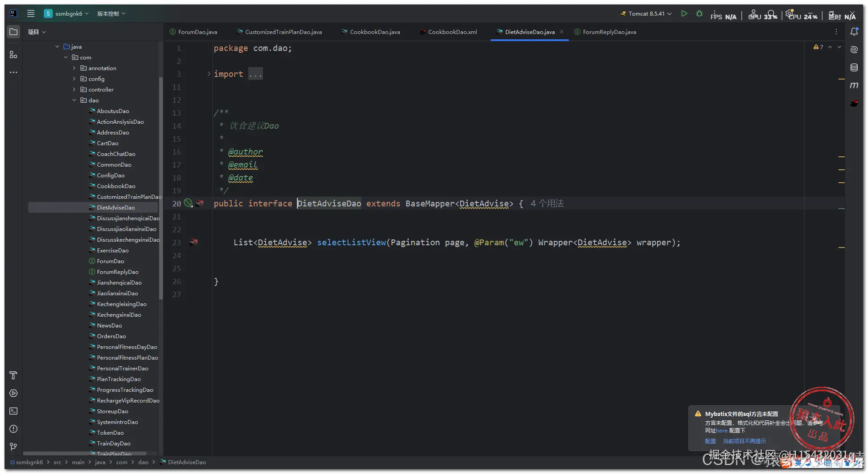Open the Problems tool window
The width and height of the screenshot is (868, 474).
pyautogui.click(x=13, y=429)
